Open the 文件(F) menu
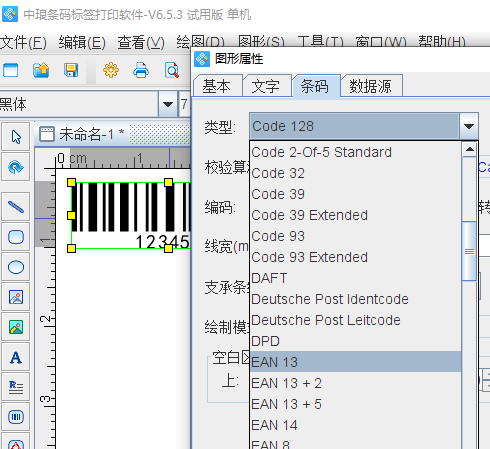This screenshot has width=490, height=449. click(x=23, y=43)
